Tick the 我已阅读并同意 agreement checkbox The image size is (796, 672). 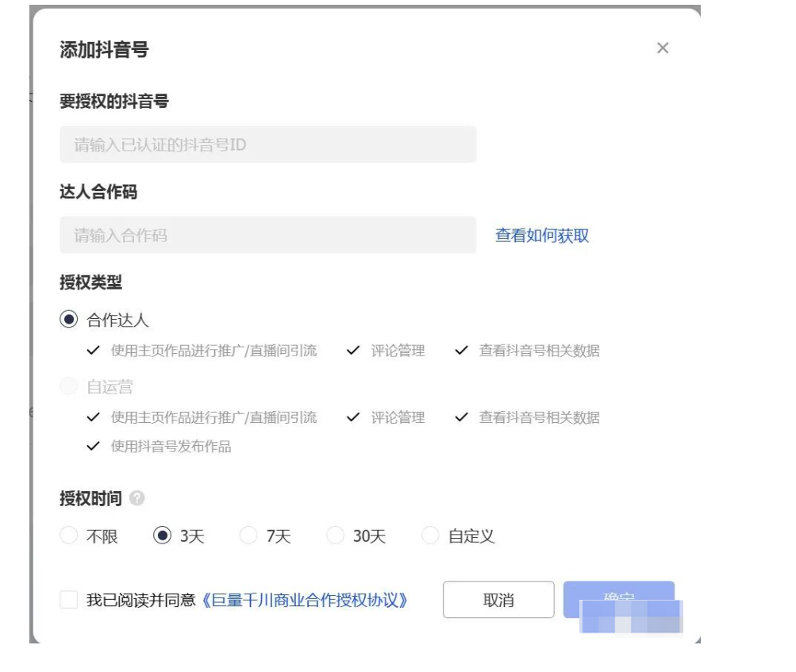[x=68, y=600]
